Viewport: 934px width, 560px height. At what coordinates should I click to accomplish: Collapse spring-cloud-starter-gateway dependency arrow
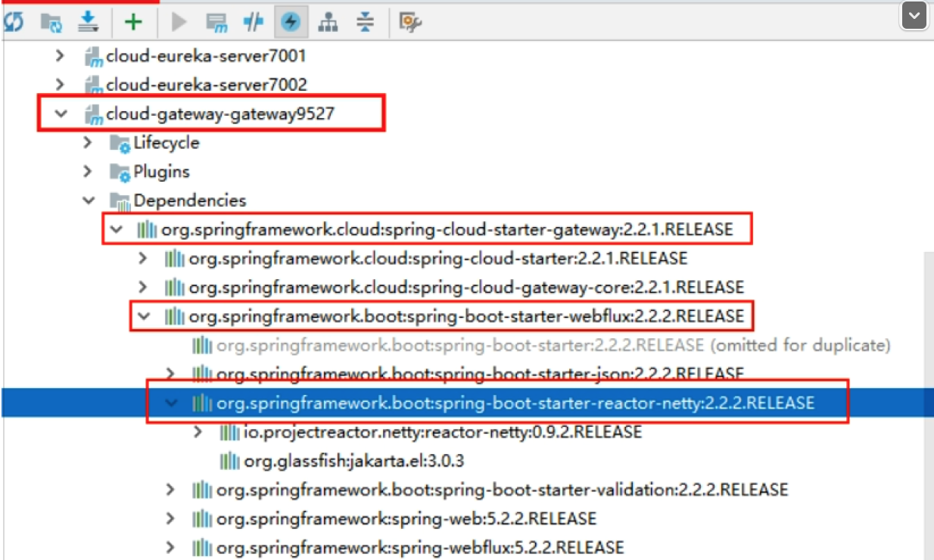[x=116, y=229]
